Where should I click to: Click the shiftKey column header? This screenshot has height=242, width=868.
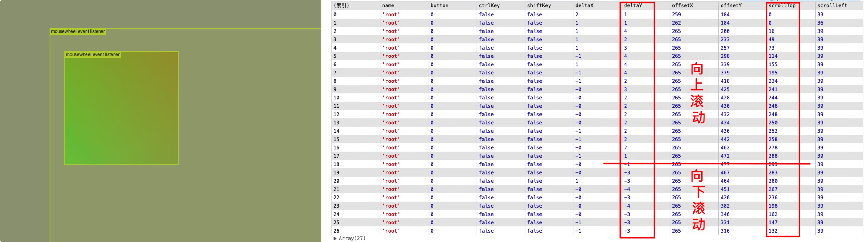539,5
